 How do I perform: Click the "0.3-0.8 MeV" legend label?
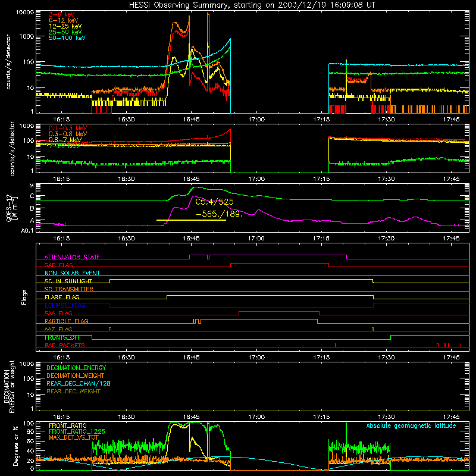tap(68, 134)
